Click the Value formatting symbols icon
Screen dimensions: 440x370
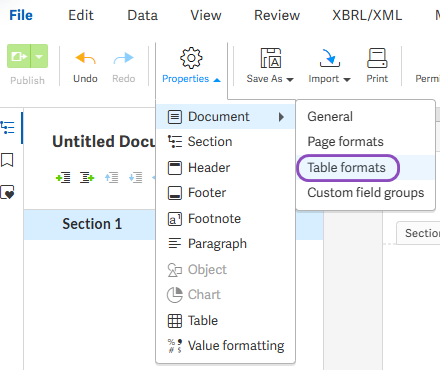(175, 346)
